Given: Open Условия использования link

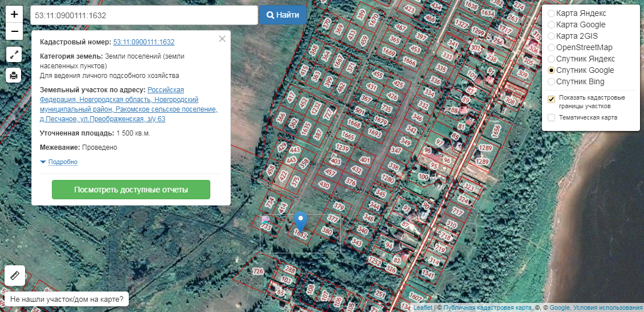Looking at the screenshot, I should point(608,307).
